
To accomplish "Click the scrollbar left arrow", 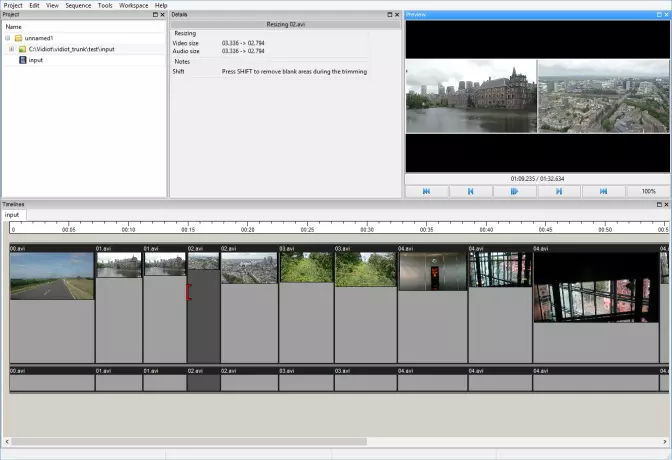I will point(6,442).
